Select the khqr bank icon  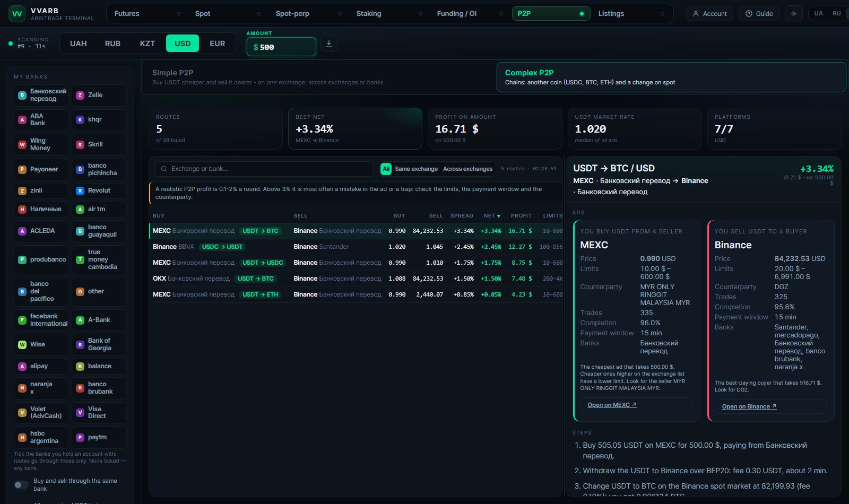(80, 120)
